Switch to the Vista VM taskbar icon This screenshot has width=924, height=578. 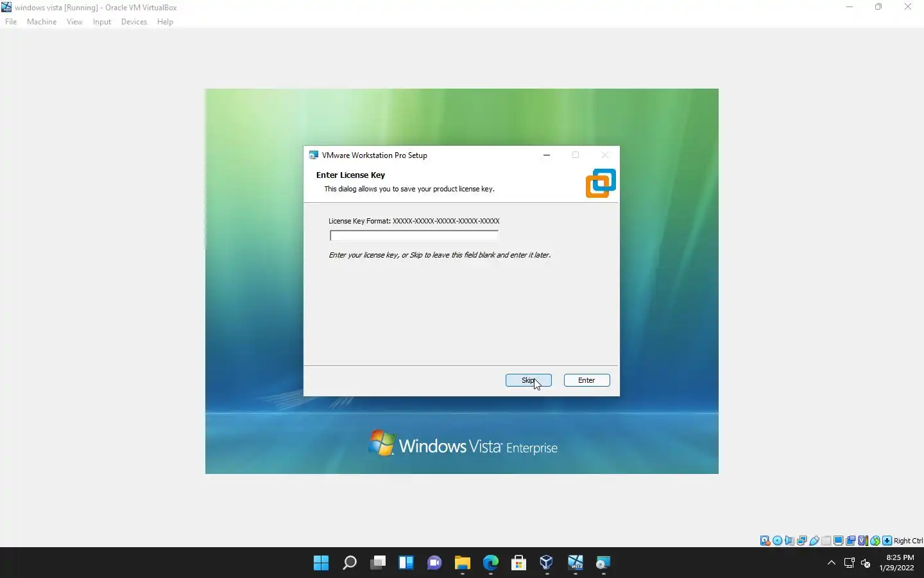tap(575, 563)
